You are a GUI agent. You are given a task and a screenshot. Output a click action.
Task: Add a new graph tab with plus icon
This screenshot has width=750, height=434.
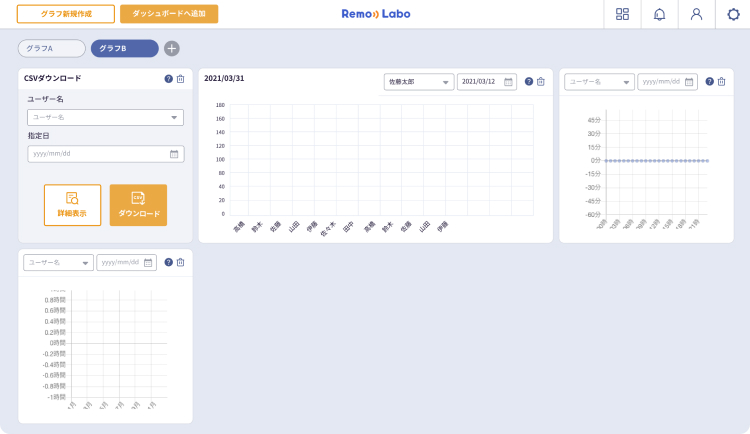click(x=172, y=48)
